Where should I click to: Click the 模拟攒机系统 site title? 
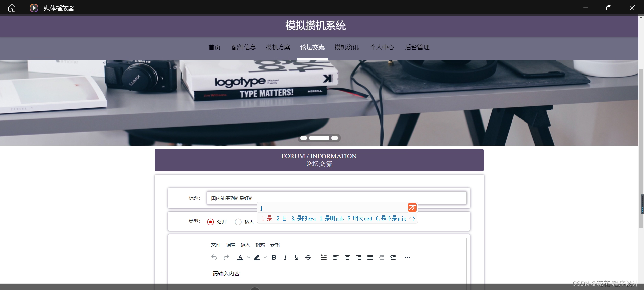315,26
